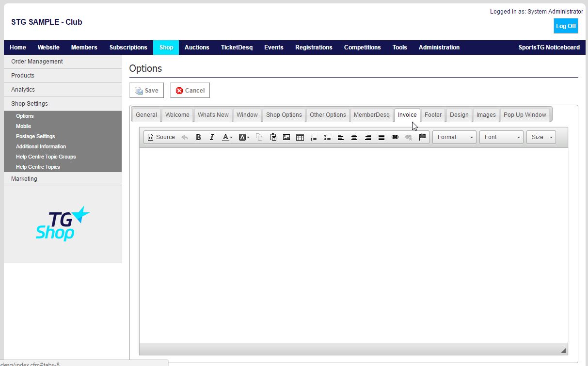The height and width of the screenshot is (366, 588).
Task: Click the paste as text icon
Action: click(x=273, y=137)
